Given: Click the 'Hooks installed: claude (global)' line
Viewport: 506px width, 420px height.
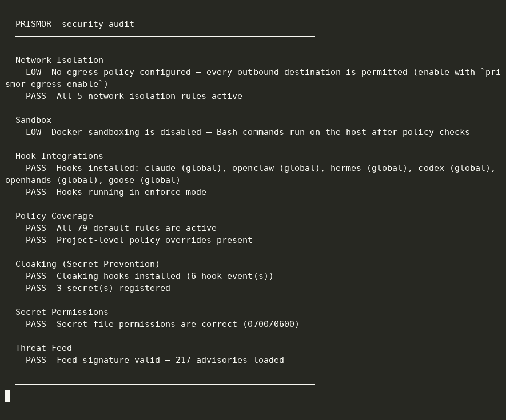Looking at the screenshot, I should [x=250, y=174].
